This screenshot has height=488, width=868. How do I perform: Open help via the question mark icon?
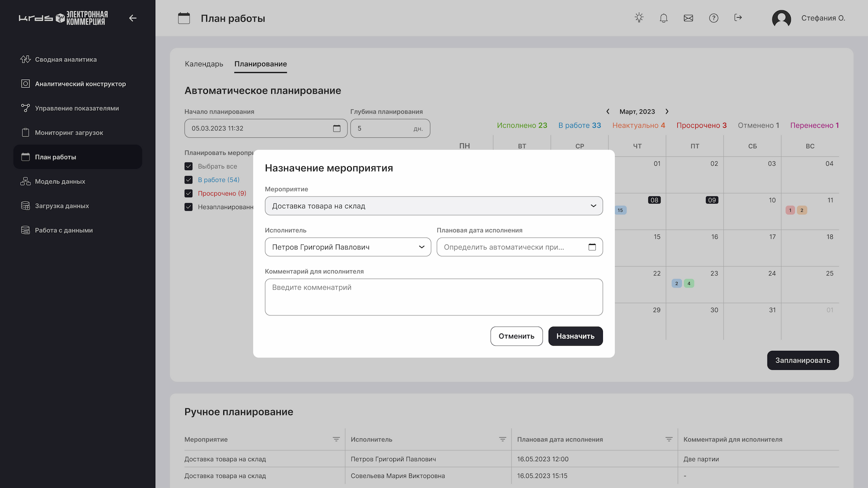(713, 18)
